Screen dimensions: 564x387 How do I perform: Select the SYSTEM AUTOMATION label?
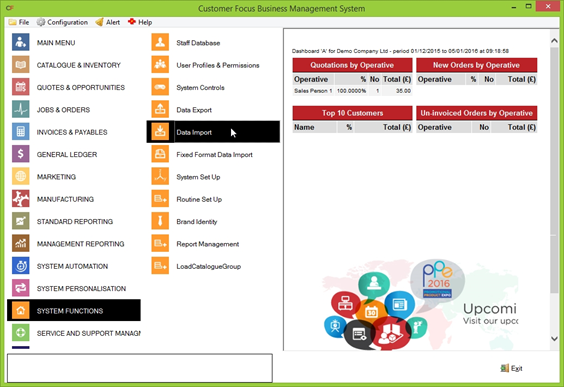(72, 266)
